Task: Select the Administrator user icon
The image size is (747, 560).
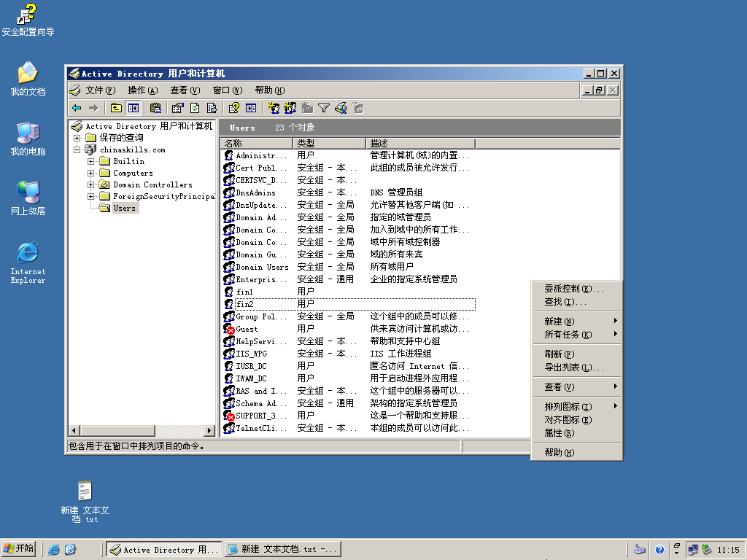Action: 228,155
